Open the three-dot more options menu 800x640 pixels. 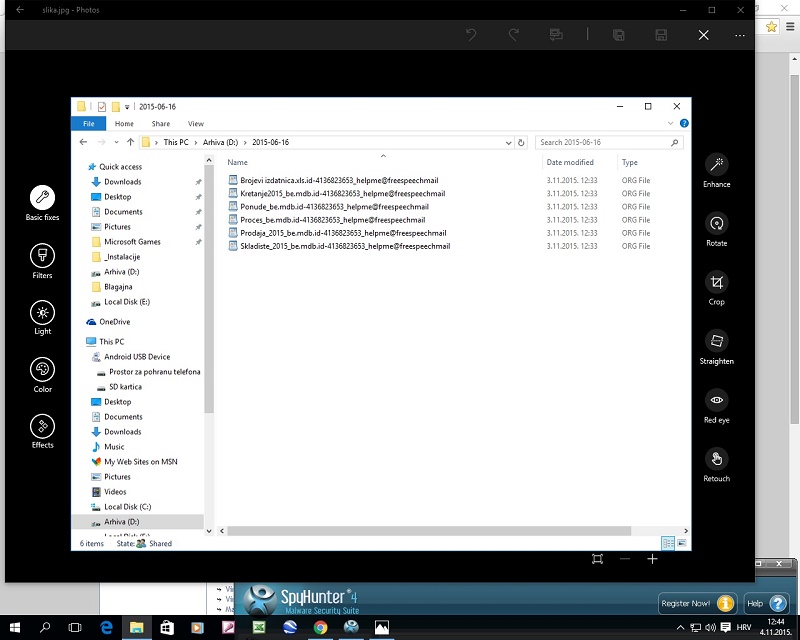(740, 35)
